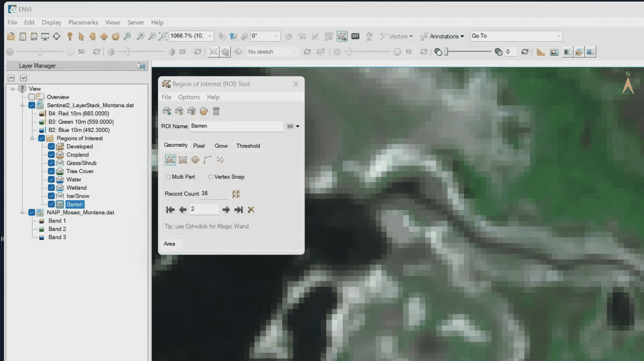Open the Go To combo box
The width and height of the screenshot is (644, 361).
516,36
